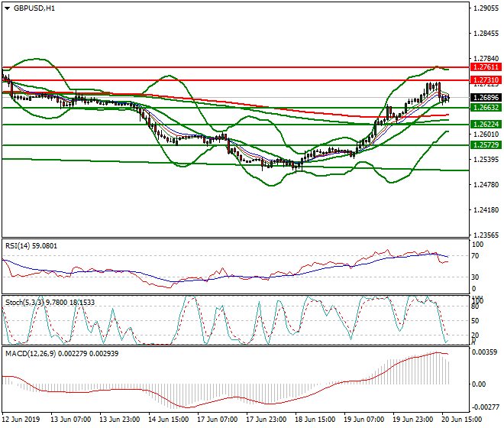Click the Stochastic scale level 50
504x428 pixels.
475,321
